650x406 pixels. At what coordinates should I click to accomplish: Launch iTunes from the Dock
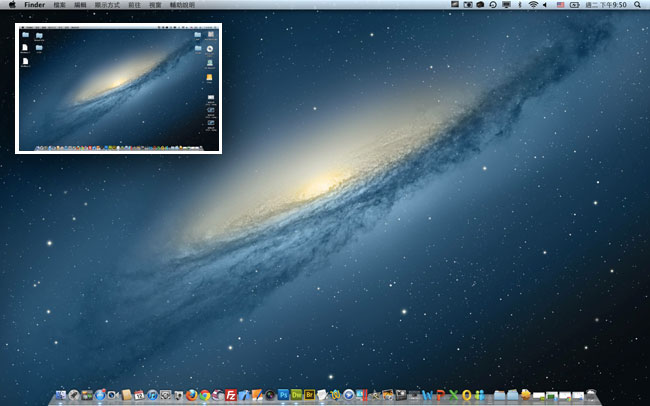(153, 395)
